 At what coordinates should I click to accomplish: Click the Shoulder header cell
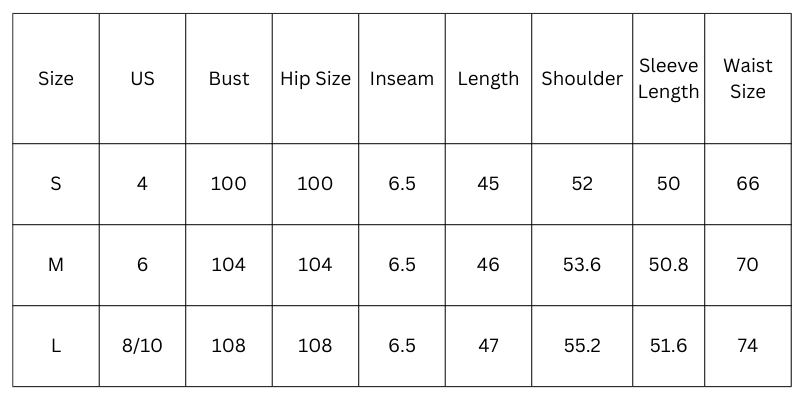[582, 79]
